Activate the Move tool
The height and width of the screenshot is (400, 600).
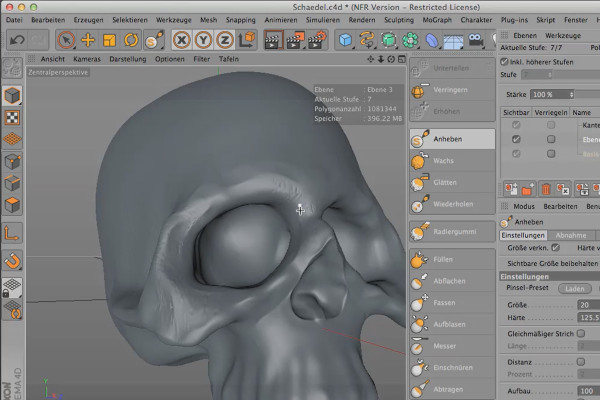click(x=88, y=40)
